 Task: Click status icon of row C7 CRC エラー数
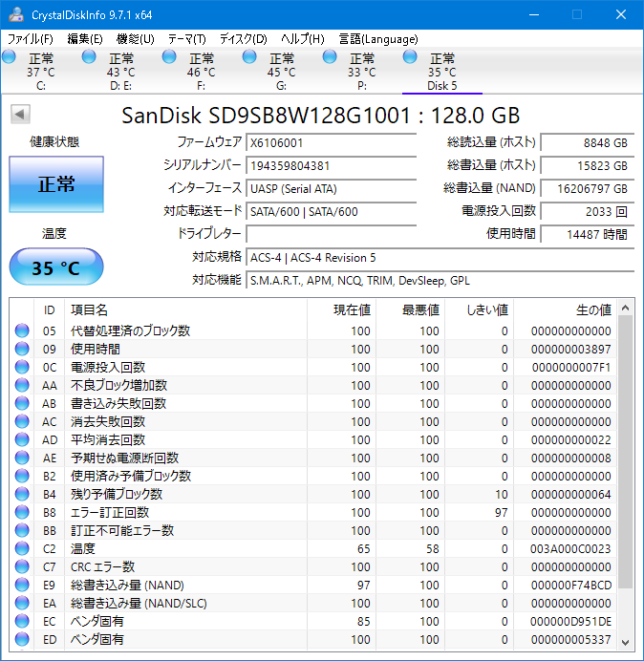click(x=22, y=566)
